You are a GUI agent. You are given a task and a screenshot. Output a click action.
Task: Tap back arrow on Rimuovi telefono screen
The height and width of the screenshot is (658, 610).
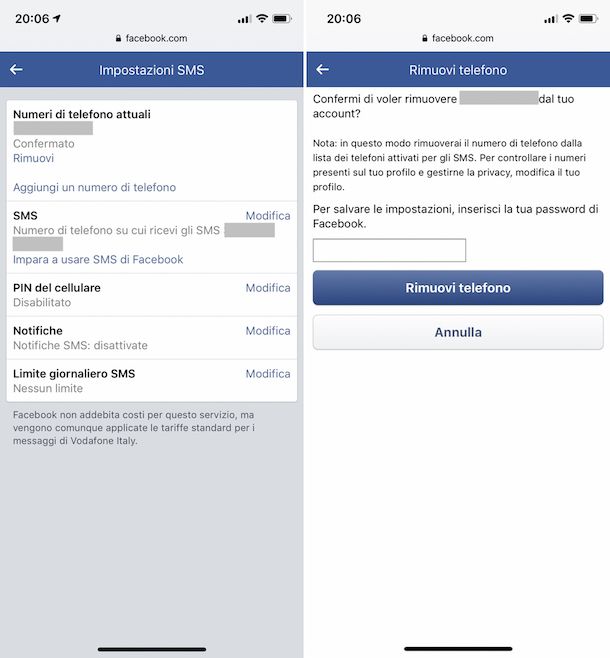click(323, 70)
